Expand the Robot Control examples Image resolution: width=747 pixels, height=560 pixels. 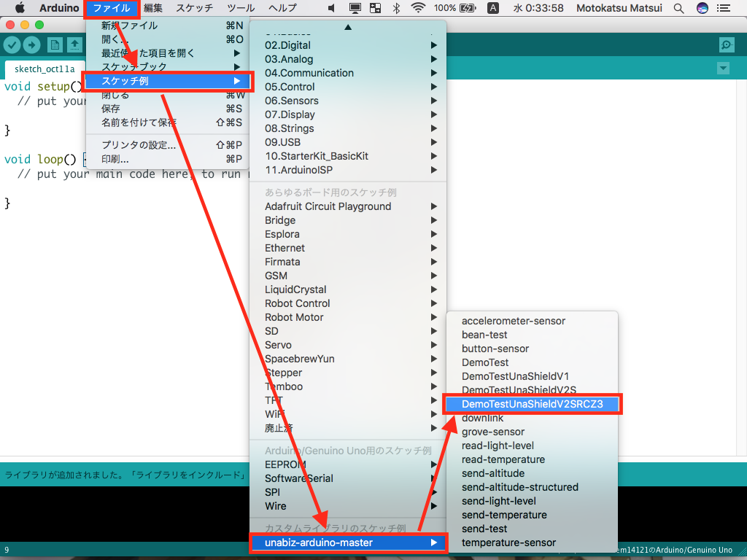point(348,303)
